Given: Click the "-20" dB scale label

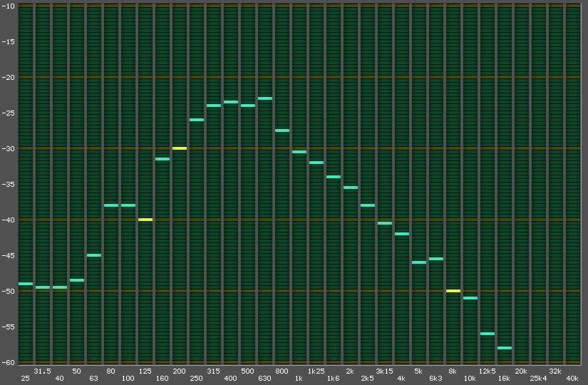Looking at the screenshot, I should 9,77.
